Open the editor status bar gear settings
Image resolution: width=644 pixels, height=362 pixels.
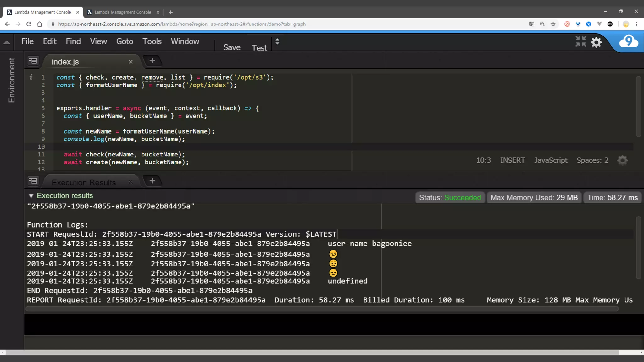click(x=622, y=160)
